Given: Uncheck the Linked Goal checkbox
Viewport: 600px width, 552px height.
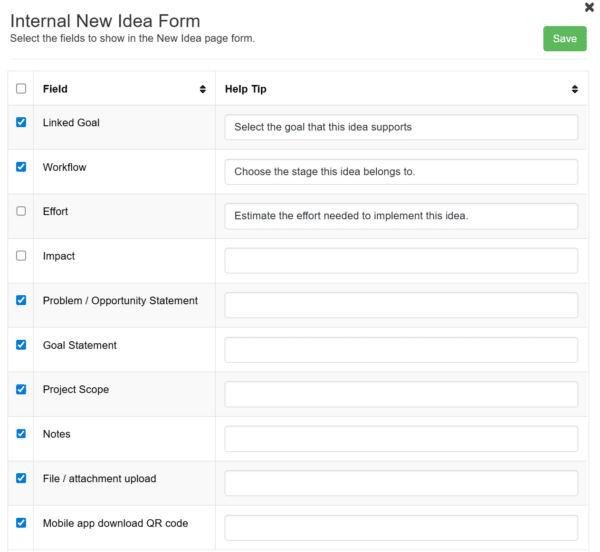Looking at the screenshot, I should pos(21,123).
